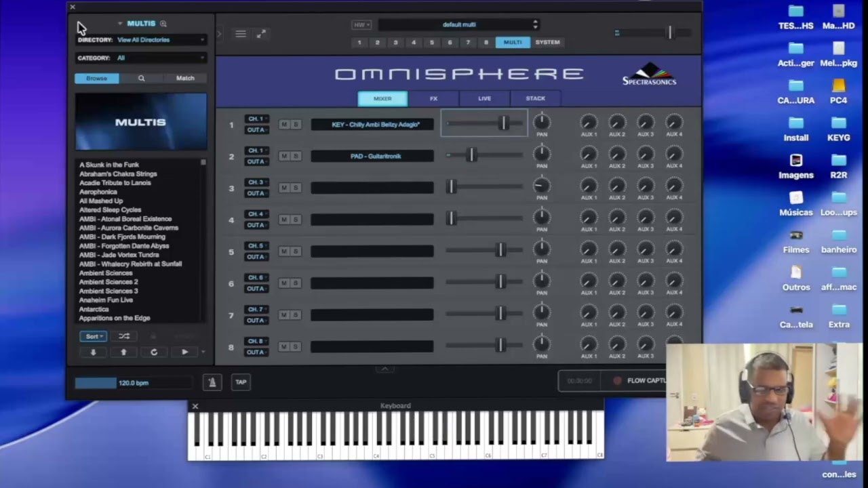Switch to the LIVE tab
Viewport: 868px width, 488px height.
(484, 99)
